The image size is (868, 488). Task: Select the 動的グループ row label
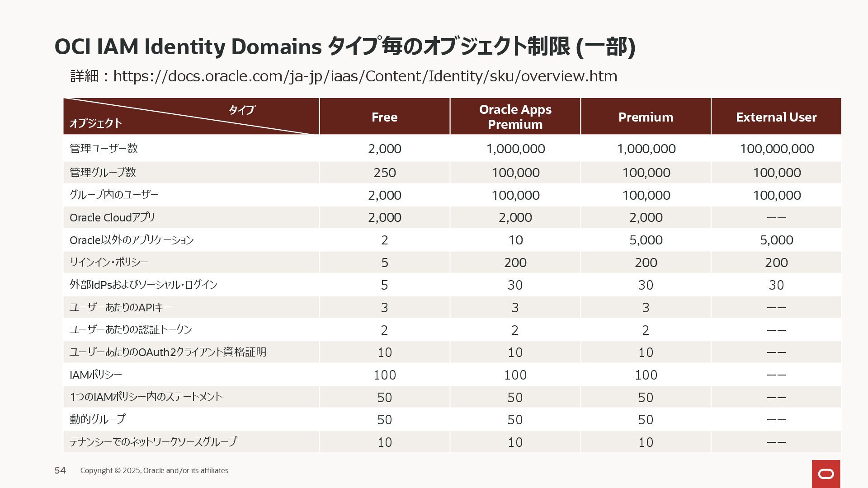pyautogui.click(x=97, y=419)
